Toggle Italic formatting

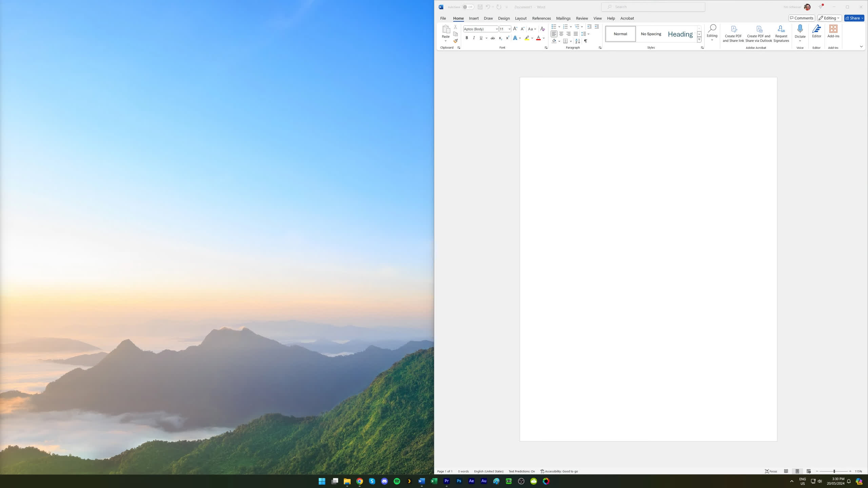pos(474,38)
